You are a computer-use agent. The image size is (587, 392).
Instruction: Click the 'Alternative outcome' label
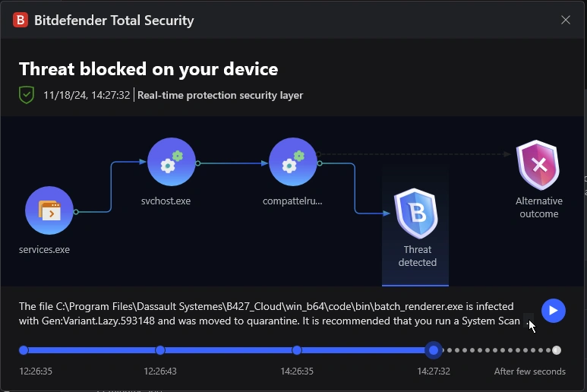pos(538,207)
